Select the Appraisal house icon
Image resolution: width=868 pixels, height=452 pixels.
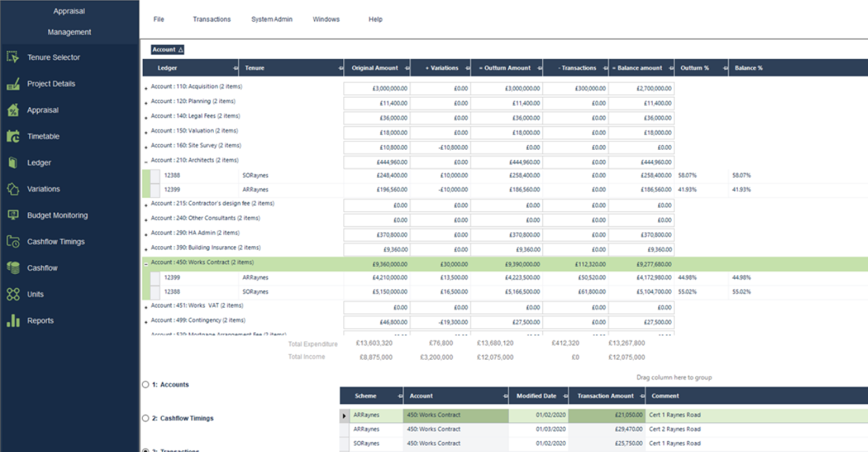pyautogui.click(x=13, y=110)
